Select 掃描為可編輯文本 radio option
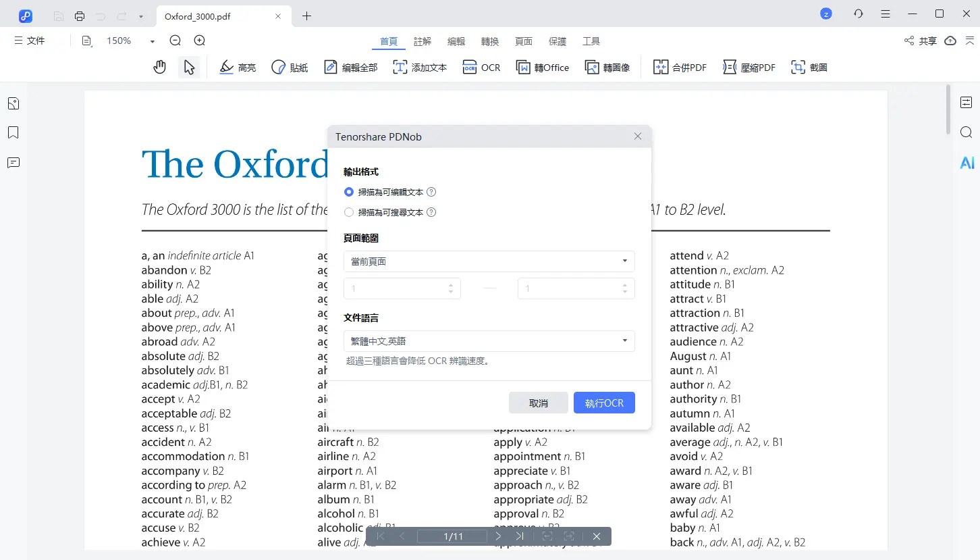Screen dimensions: 980x560 point(348,192)
